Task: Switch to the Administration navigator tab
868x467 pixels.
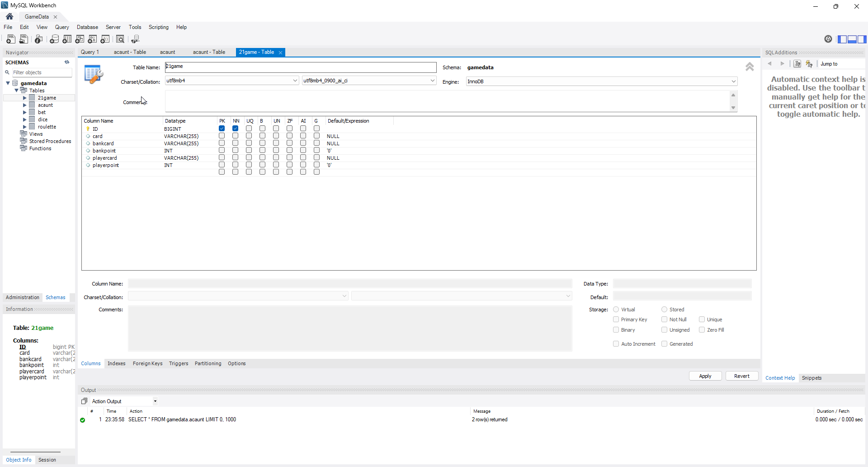Action: tap(23, 297)
